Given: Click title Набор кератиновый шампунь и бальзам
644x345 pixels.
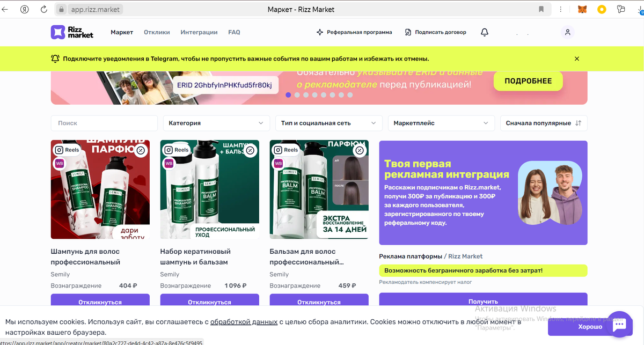Looking at the screenshot, I should pos(195,256).
